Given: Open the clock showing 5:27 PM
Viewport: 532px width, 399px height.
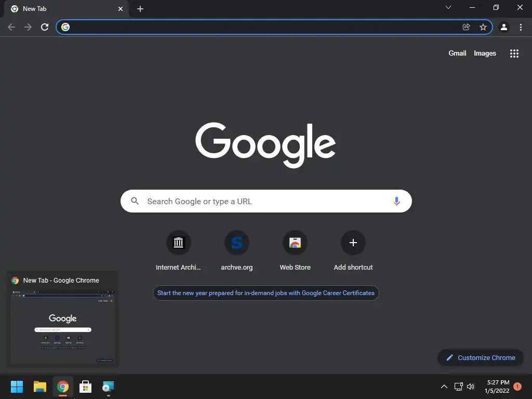Looking at the screenshot, I should coord(497,387).
